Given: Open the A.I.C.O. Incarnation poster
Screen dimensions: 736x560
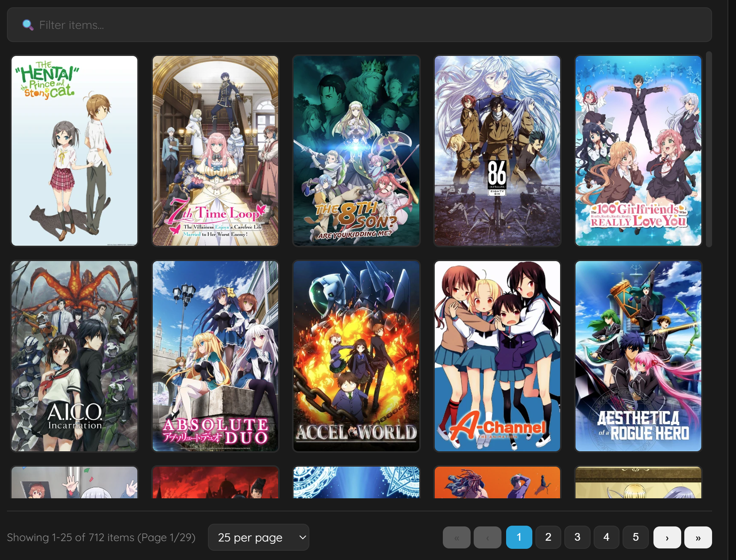Looking at the screenshot, I should pyautogui.click(x=74, y=356).
